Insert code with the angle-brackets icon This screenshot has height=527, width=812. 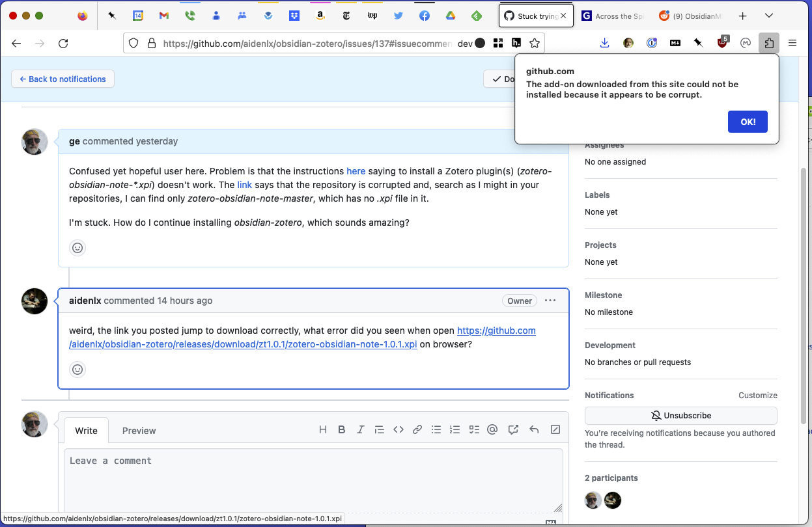pyautogui.click(x=399, y=429)
